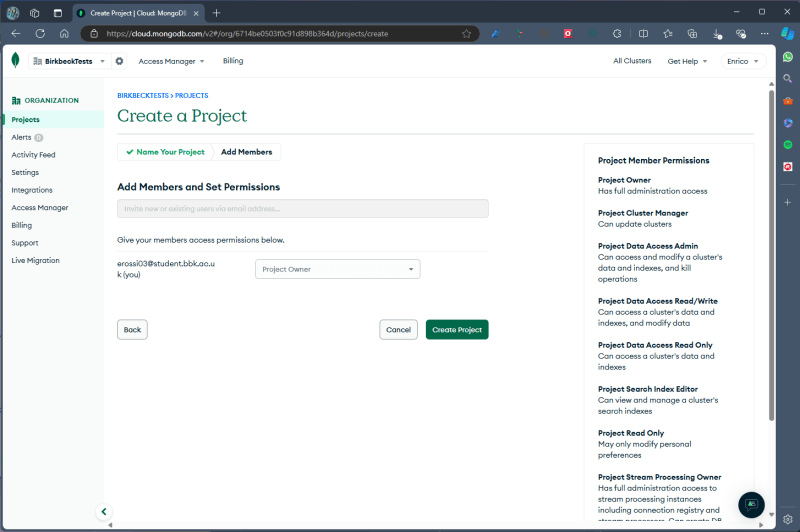Open the browser tab actions icon
This screenshot has height=532, width=800.
58,13
